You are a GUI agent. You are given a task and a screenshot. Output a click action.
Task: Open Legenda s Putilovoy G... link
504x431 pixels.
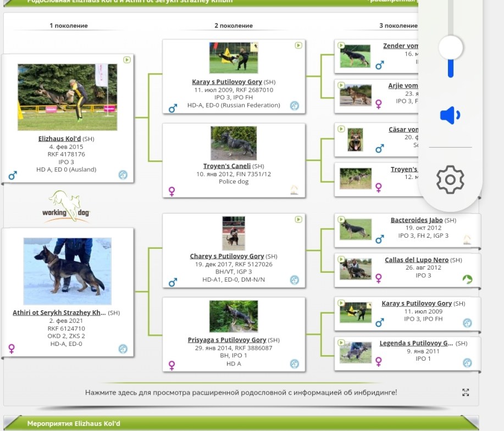416,343
